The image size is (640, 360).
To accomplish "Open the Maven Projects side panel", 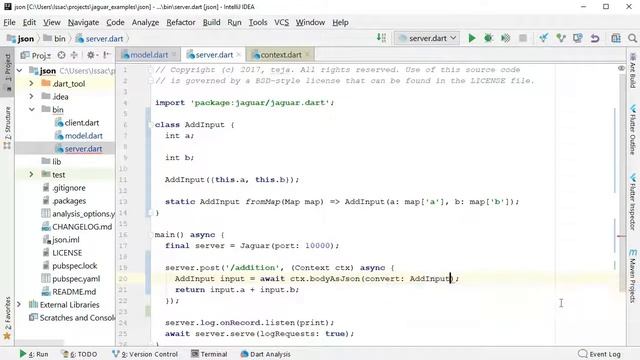I will (x=633, y=276).
